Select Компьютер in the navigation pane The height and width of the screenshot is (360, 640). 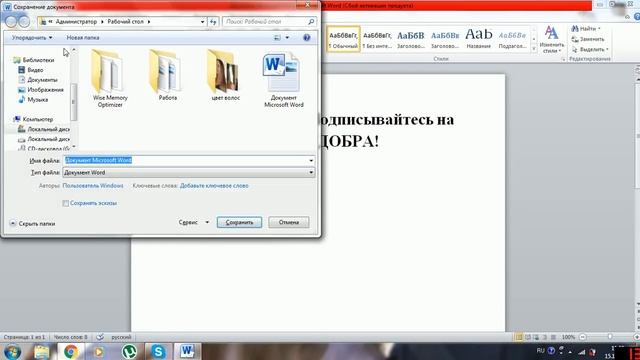tap(33, 119)
